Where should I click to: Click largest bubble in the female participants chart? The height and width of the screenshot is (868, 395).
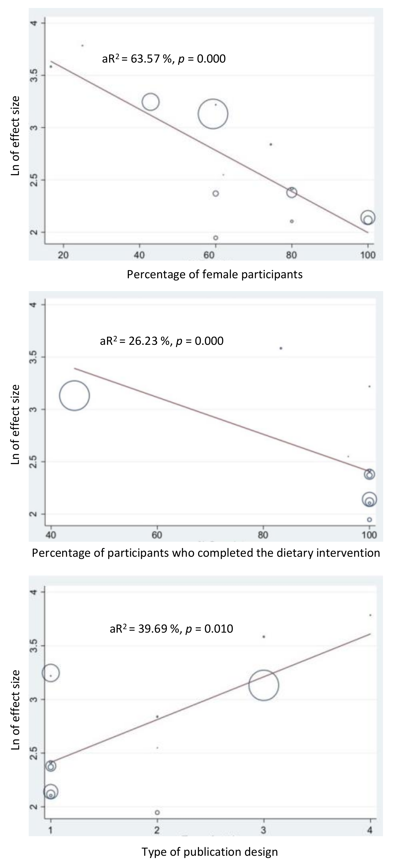coord(213,114)
